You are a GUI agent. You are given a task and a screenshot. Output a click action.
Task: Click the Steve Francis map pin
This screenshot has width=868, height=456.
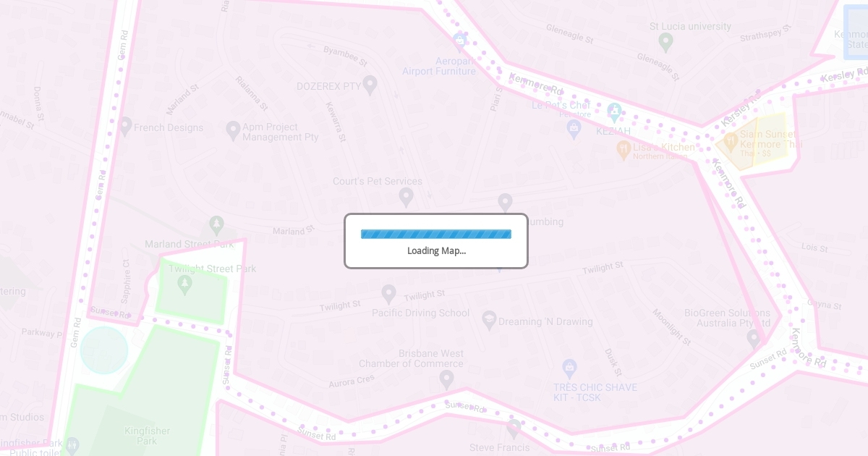[x=514, y=428]
